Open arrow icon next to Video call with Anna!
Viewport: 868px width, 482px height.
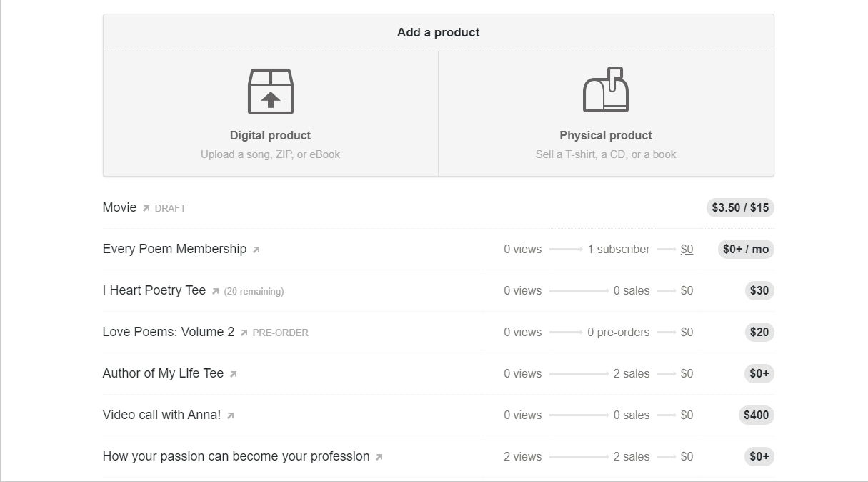pos(230,415)
